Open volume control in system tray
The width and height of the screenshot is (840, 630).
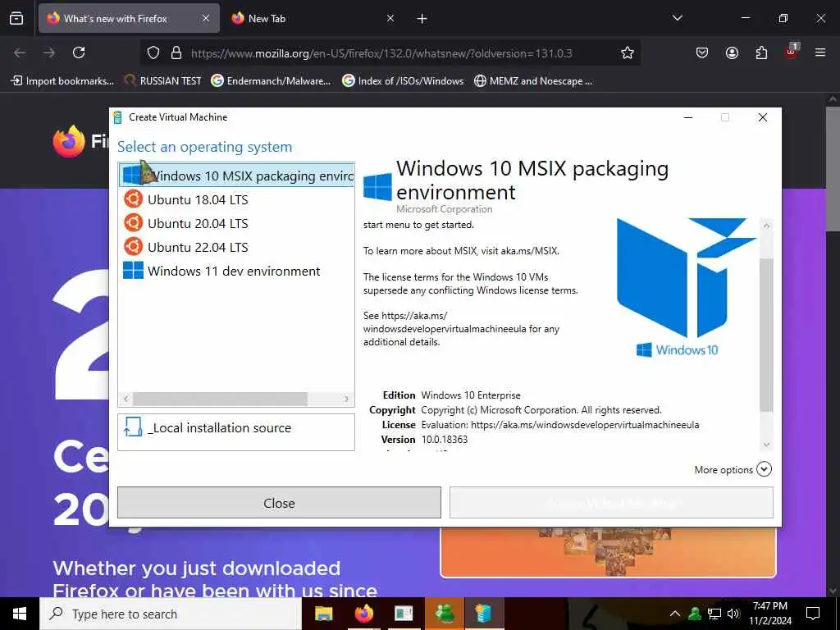click(733, 614)
